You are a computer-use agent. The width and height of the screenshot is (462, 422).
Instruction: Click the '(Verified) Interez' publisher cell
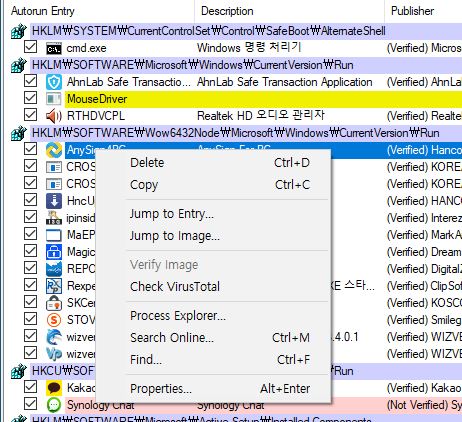pos(424,218)
